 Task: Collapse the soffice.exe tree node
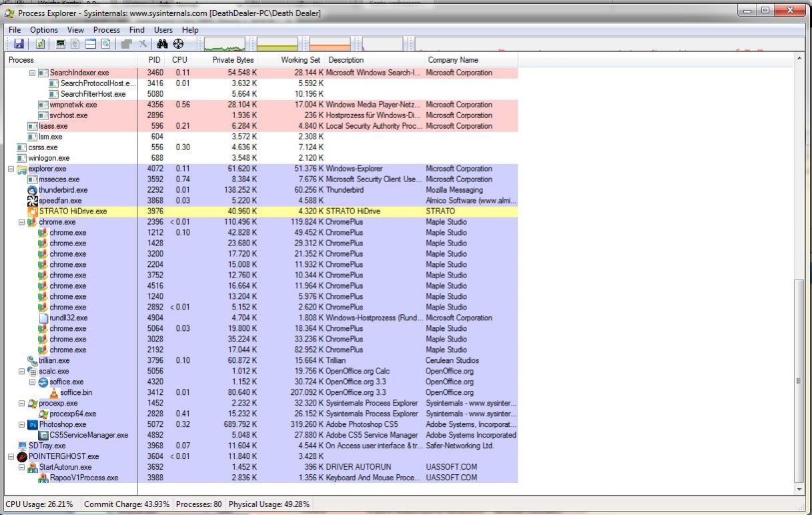pyautogui.click(x=32, y=382)
